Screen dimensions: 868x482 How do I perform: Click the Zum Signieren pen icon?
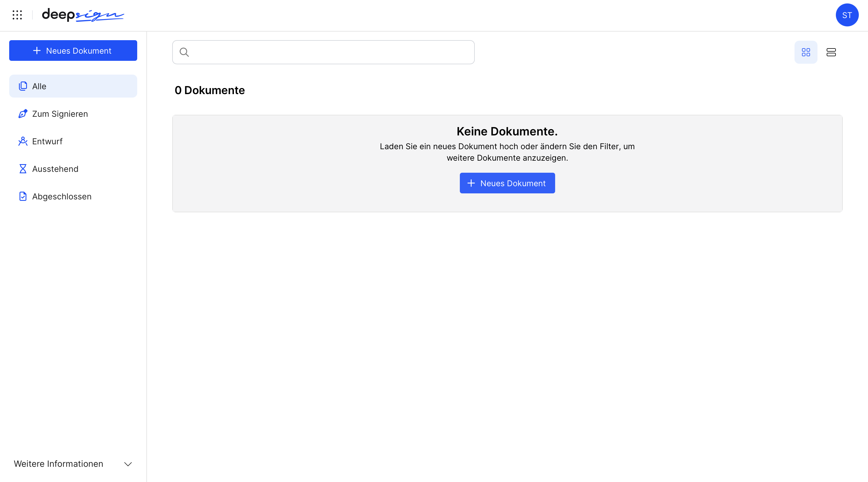pyautogui.click(x=23, y=114)
